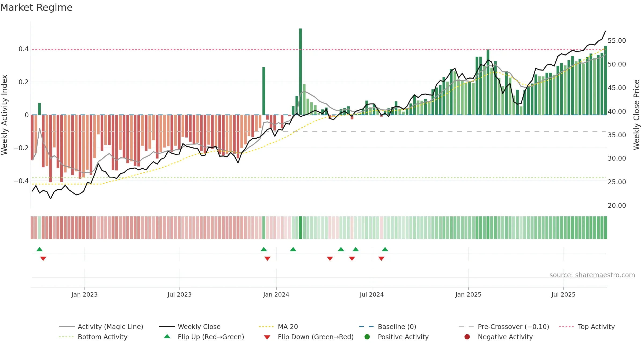
Task: Click the source: sharemaestro.com text
Action: coord(592,275)
